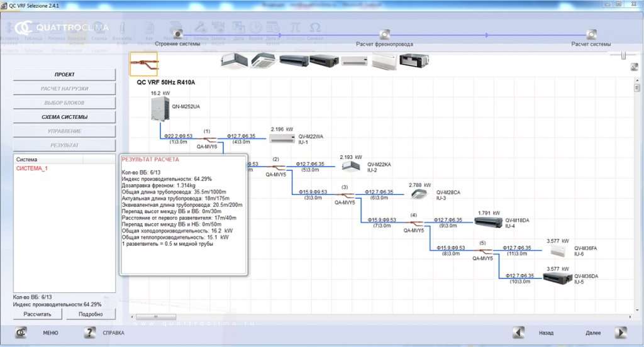Click the СПРАВКА label

113,333
